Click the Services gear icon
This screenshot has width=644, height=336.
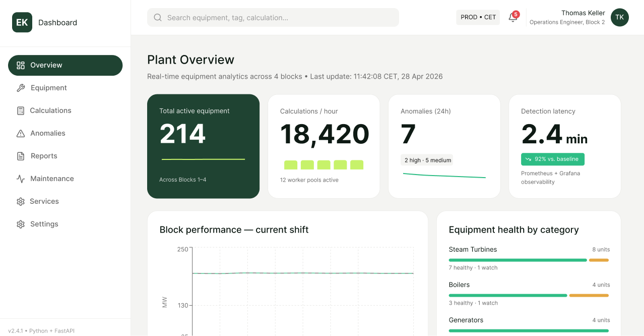[21, 201]
